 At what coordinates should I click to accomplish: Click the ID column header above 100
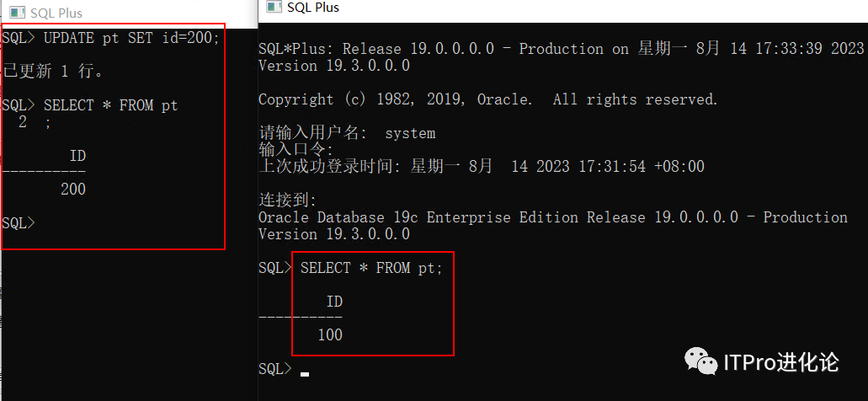tap(334, 301)
